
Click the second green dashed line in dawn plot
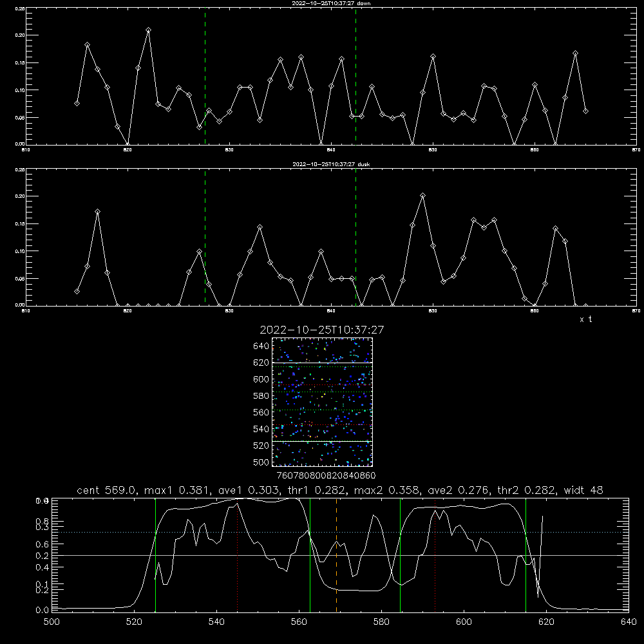tap(355, 76)
